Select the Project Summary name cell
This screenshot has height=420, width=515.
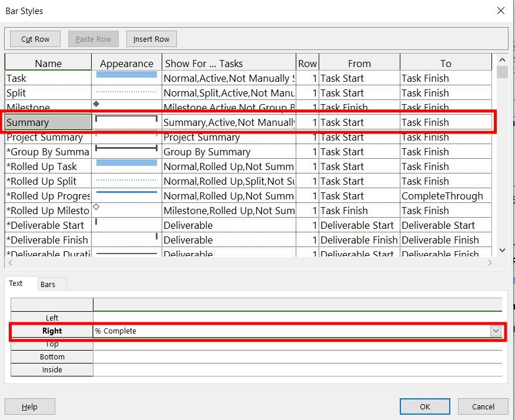point(48,137)
